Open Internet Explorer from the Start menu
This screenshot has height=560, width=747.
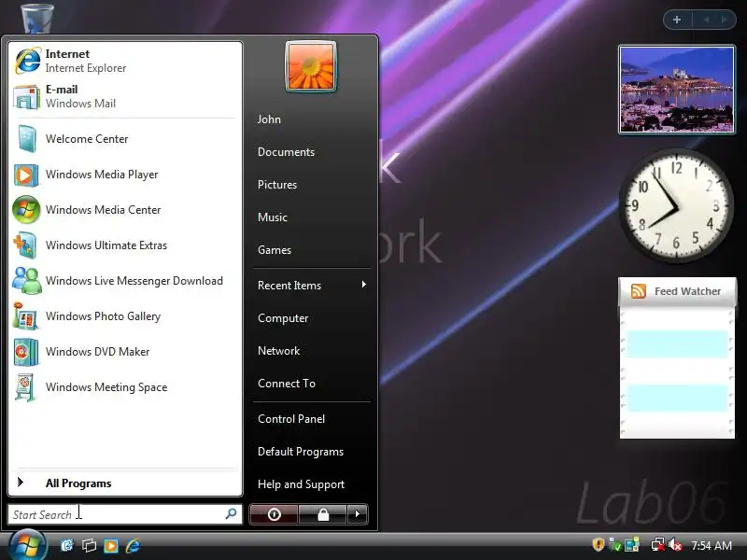tap(125, 61)
